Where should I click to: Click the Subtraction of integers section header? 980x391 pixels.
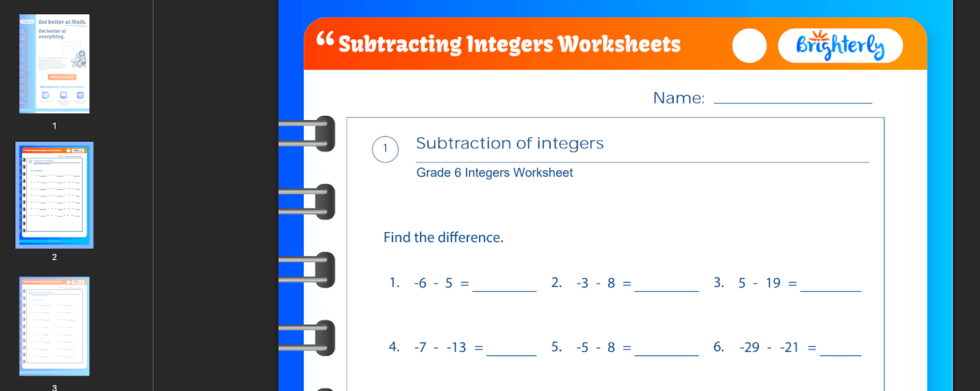coord(510,143)
